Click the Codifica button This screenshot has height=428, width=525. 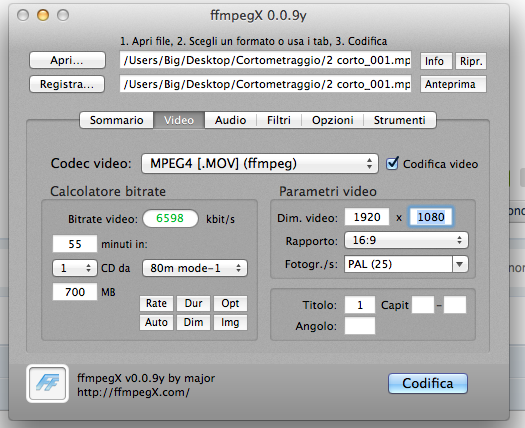point(428,383)
